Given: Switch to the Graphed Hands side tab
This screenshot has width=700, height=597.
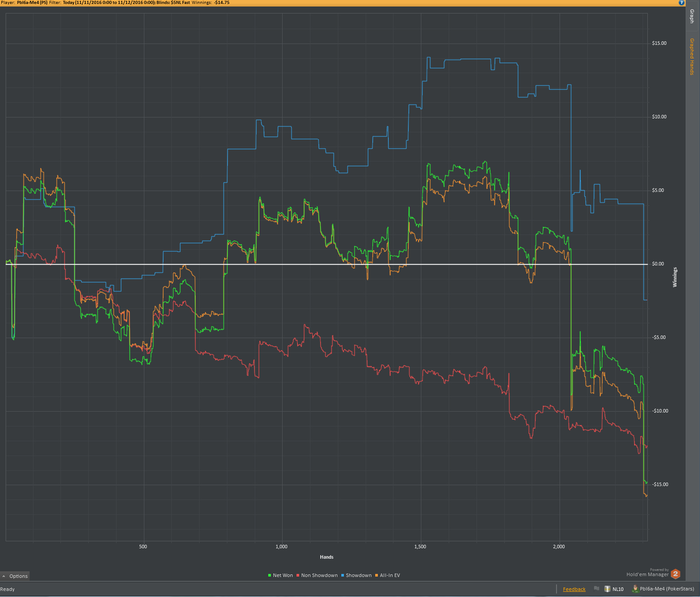Looking at the screenshot, I should (x=692, y=57).
